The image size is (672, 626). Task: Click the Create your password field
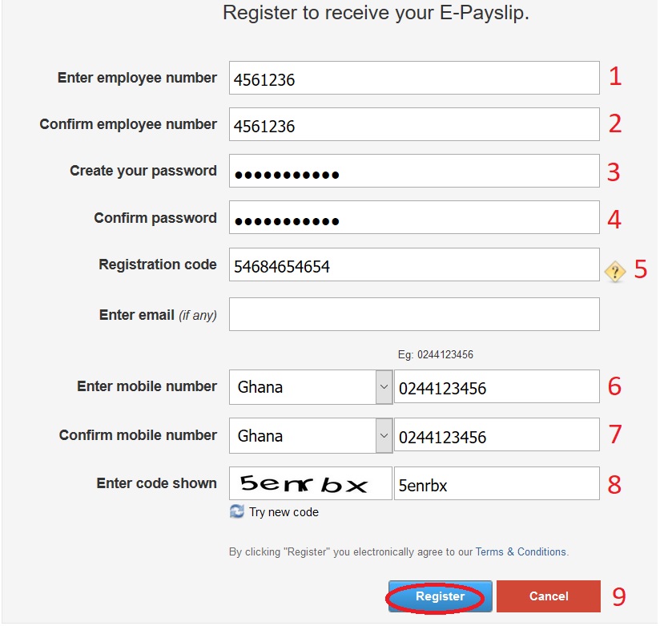pyautogui.click(x=413, y=172)
